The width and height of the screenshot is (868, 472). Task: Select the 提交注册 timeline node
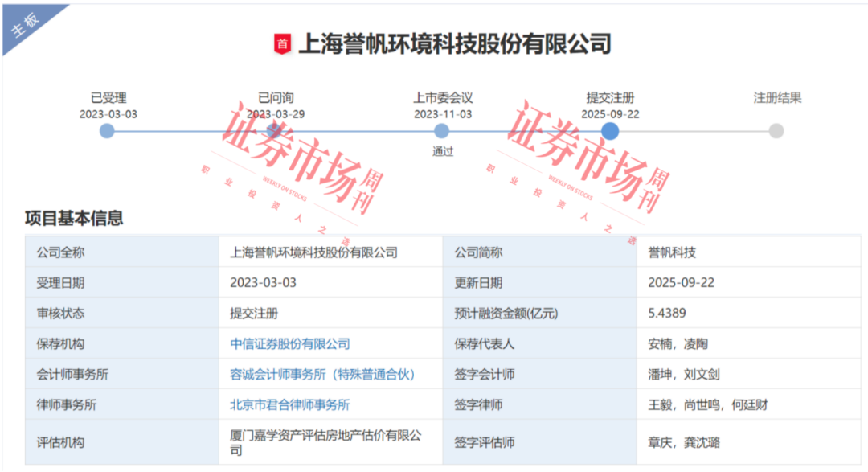(609, 131)
